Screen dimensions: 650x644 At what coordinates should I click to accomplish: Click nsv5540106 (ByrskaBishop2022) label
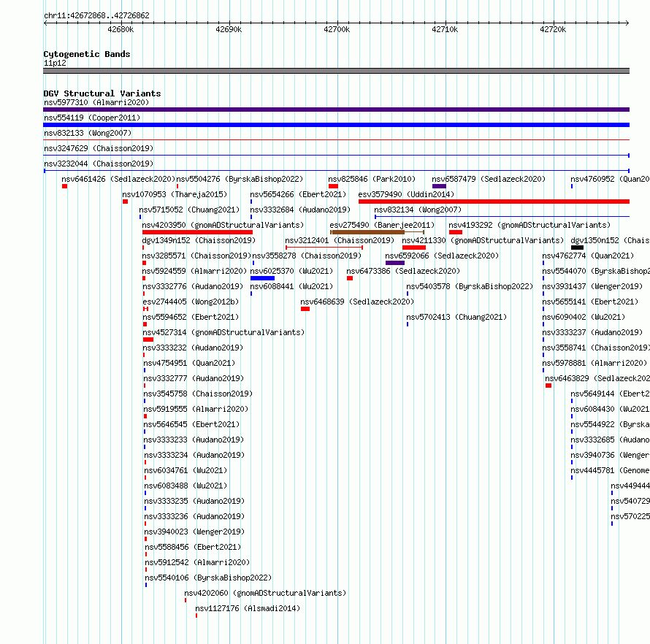[209, 578]
